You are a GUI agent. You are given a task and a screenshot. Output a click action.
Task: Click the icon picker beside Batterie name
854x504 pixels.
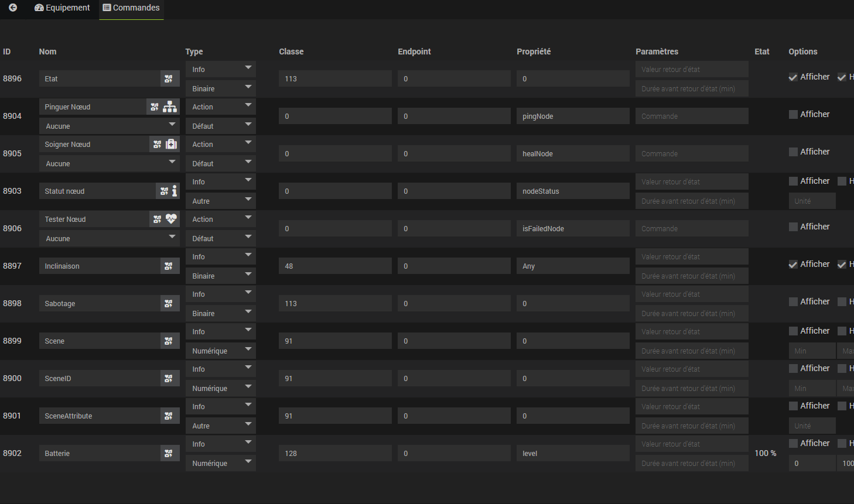169,454
